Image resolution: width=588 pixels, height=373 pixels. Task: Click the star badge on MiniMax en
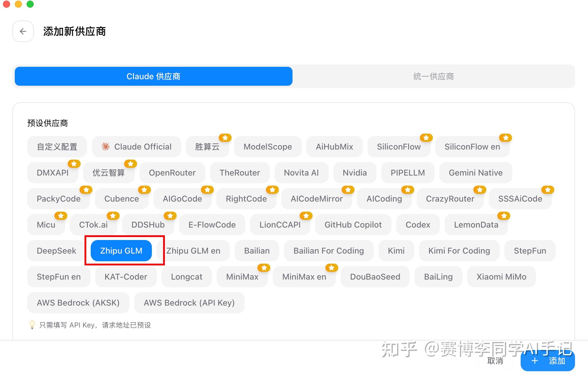click(332, 268)
